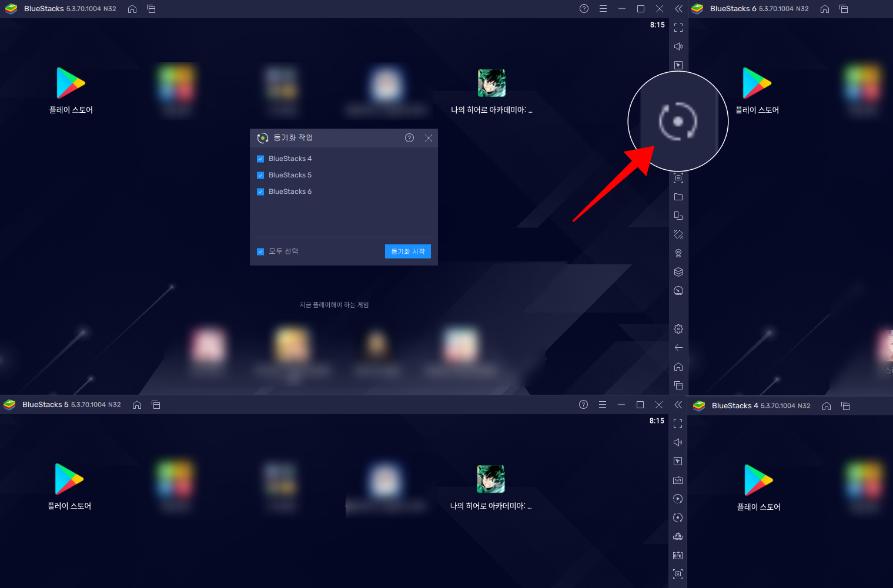
Task: Open media folder icon in top-left sidebar
Action: coord(678,197)
